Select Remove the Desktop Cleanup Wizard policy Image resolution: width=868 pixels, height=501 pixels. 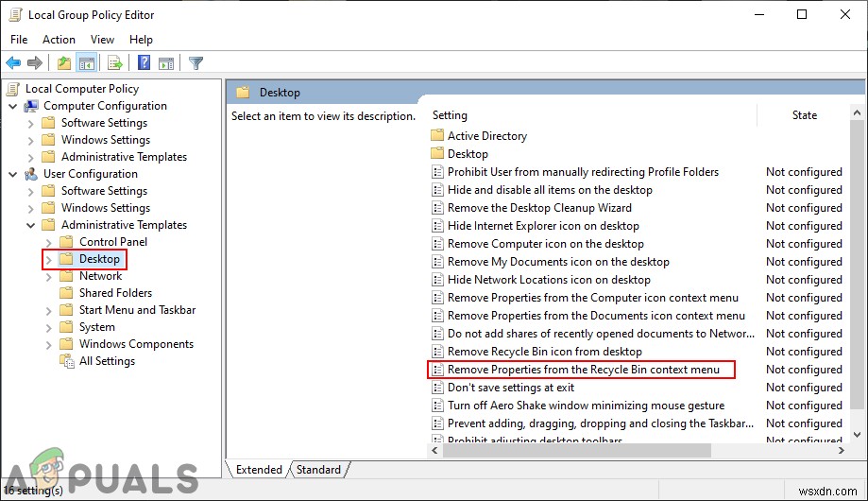539,208
